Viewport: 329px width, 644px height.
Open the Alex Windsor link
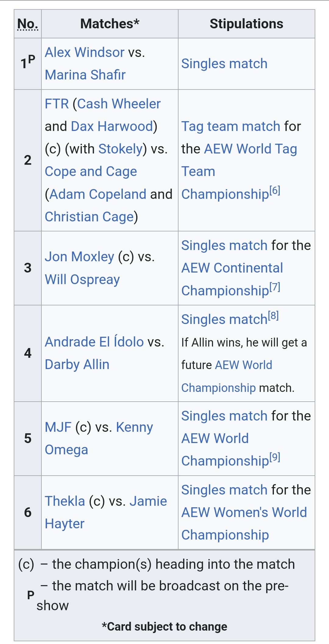[x=84, y=52]
